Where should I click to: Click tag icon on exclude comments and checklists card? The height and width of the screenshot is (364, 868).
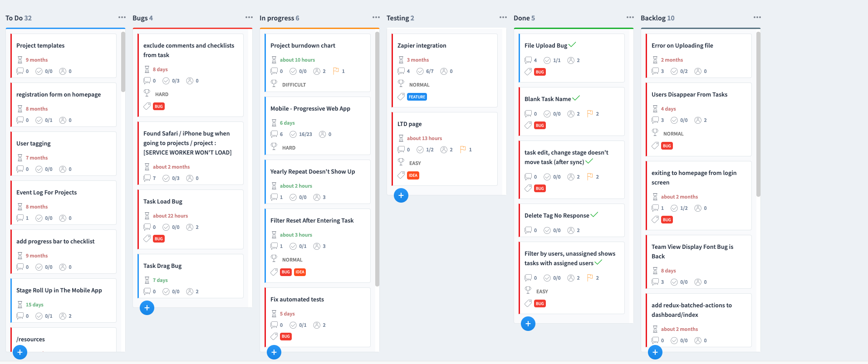point(147,106)
